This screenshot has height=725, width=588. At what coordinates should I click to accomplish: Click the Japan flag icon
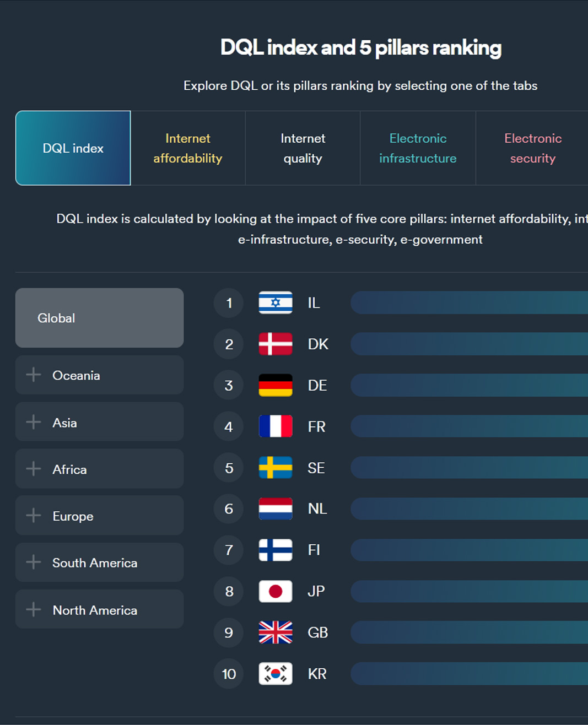(x=276, y=591)
